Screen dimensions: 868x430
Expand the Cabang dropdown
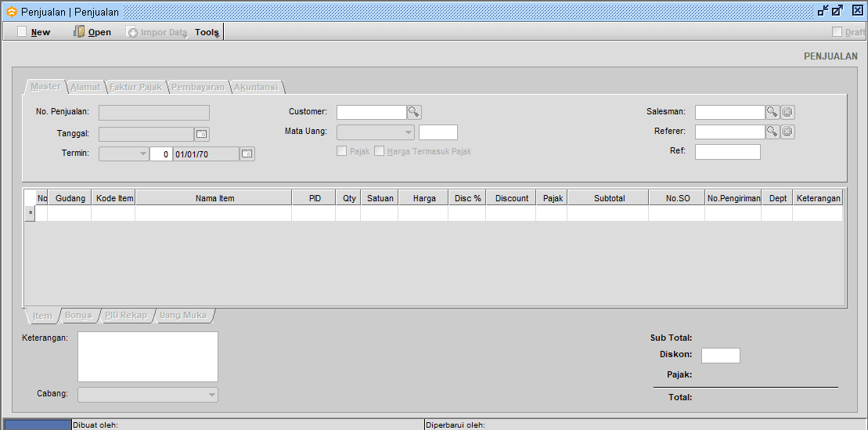[211, 395]
